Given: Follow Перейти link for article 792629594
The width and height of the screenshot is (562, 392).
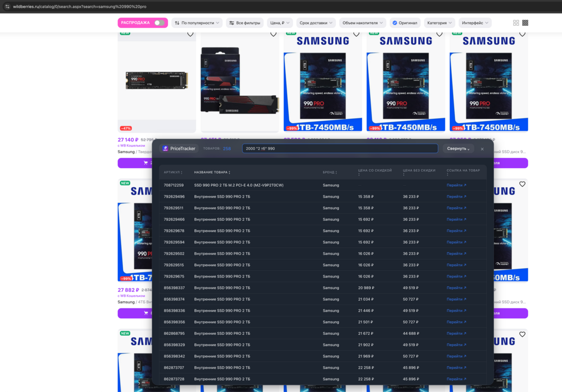Looking at the screenshot, I should (x=456, y=242).
